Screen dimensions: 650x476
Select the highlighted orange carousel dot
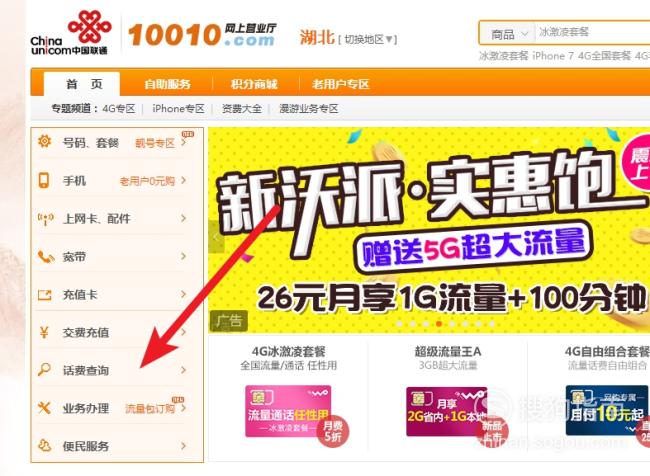point(439,324)
